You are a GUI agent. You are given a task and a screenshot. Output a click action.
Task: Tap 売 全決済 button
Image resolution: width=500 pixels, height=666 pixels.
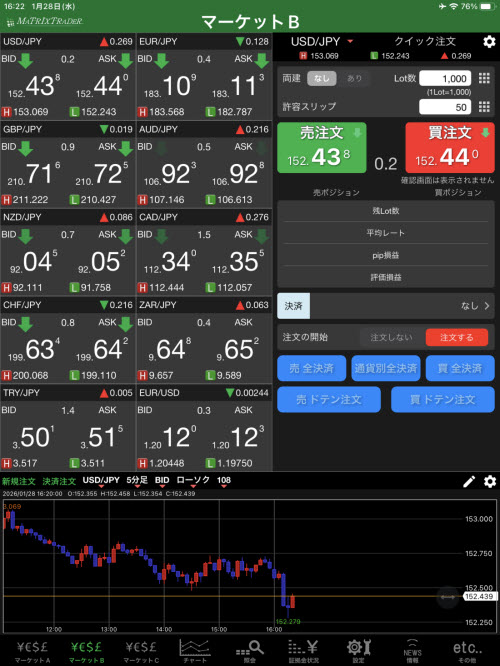pos(312,368)
